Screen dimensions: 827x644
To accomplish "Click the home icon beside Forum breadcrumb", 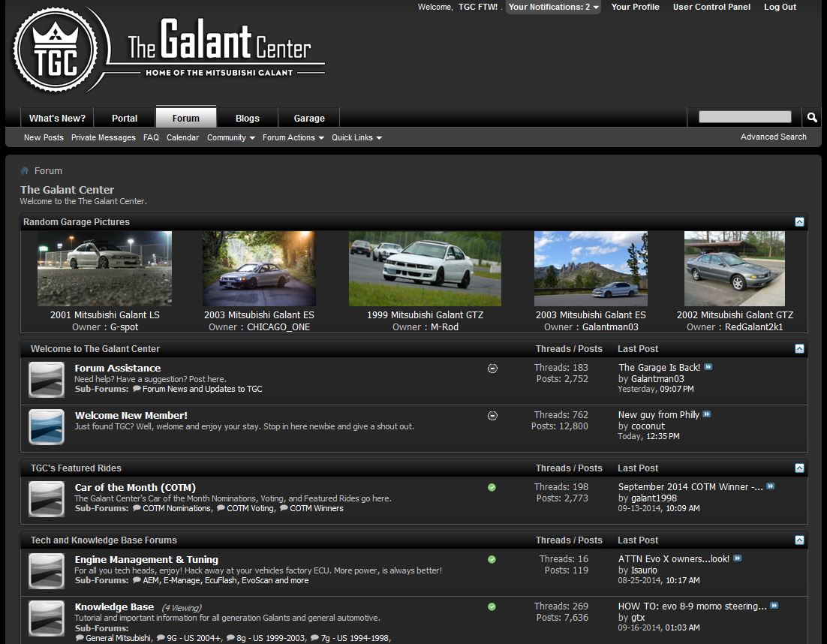I will pos(24,171).
